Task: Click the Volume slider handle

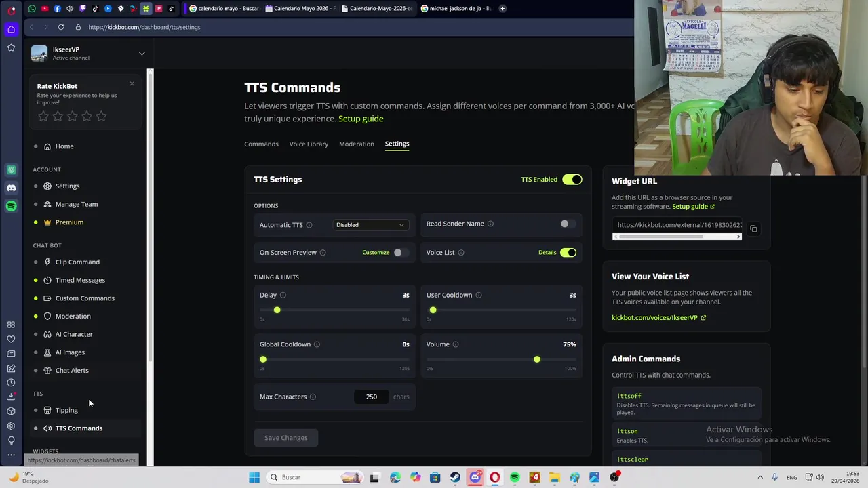Action: pyautogui.click(x=536, y=359)
